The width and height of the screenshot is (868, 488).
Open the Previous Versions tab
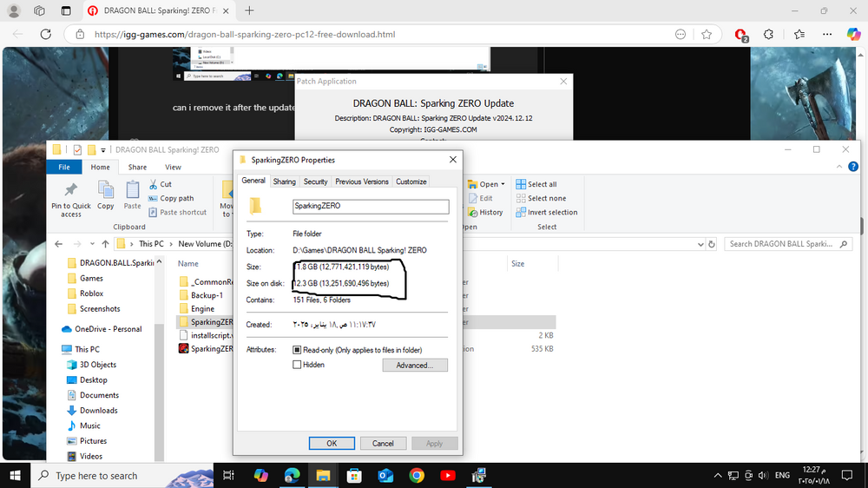click(x=361, y=181)
